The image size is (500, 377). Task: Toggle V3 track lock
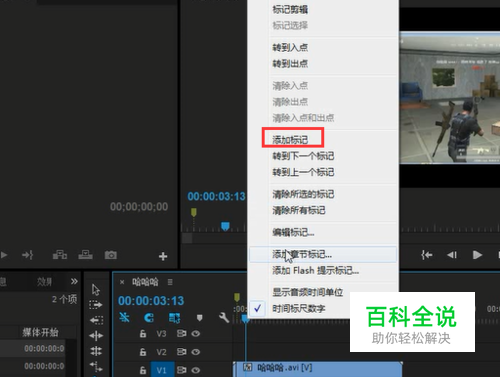pos(143,334)
